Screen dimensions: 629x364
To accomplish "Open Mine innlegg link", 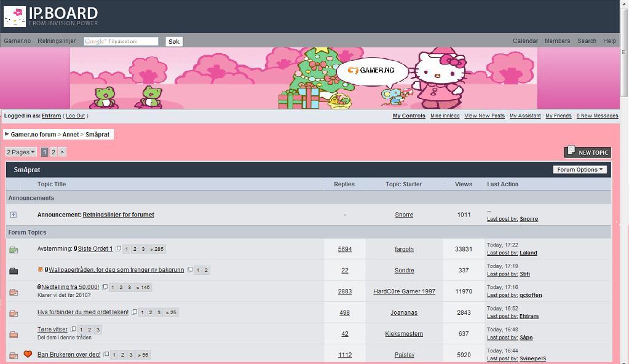I will pyautogui.click(x=445, y=116).
